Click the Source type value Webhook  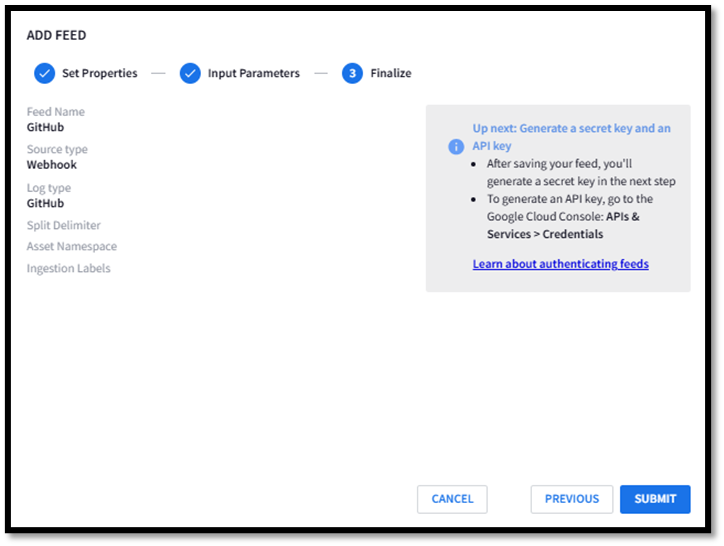[52, 164]
